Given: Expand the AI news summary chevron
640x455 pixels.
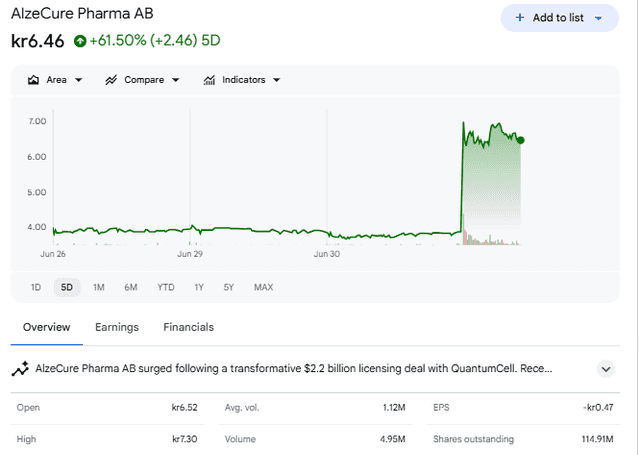Looking at the screenshot, I should (x=606, y=369).
